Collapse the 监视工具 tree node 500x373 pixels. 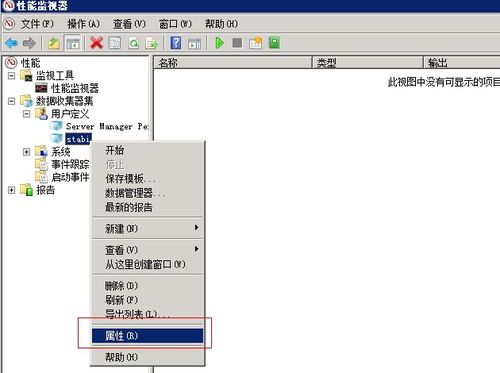(11, 76)
